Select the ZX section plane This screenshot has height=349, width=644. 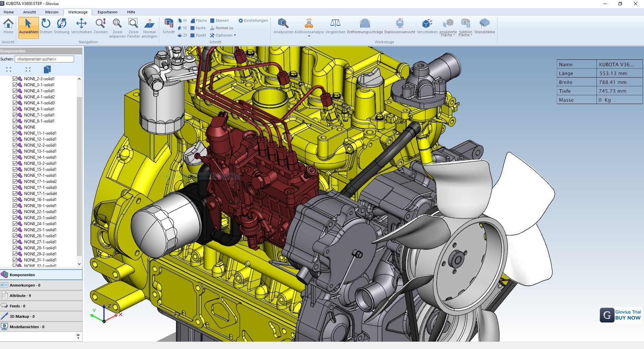182,35
